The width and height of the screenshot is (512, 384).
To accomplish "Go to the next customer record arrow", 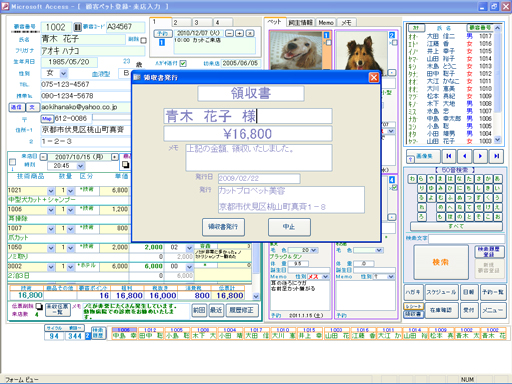I will point(480,156).
